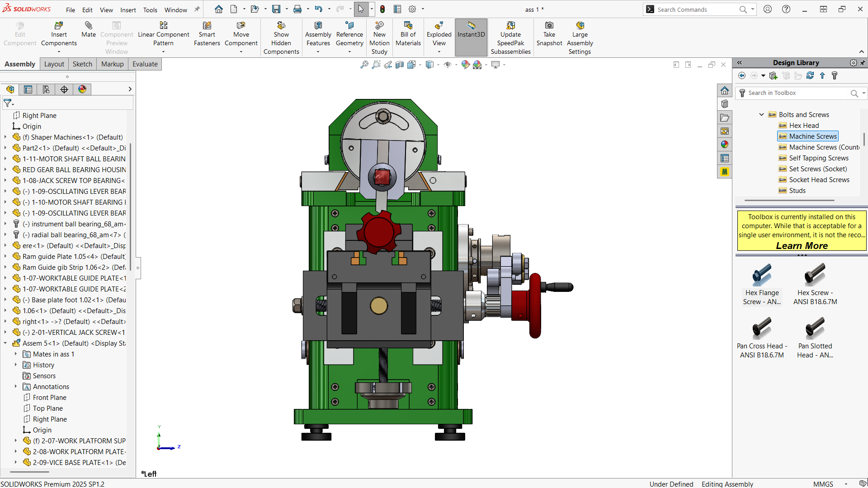Click the Search Commands box

click(x=696, y=9)
